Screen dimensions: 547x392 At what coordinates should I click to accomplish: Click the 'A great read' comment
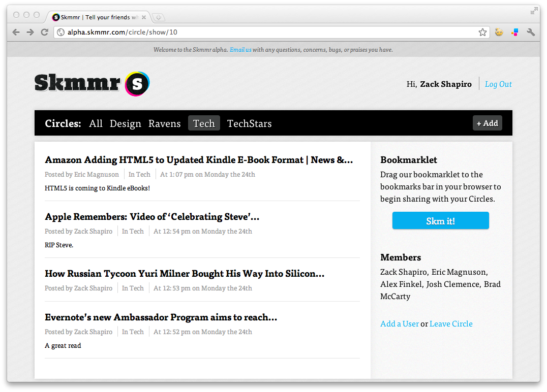63,346
